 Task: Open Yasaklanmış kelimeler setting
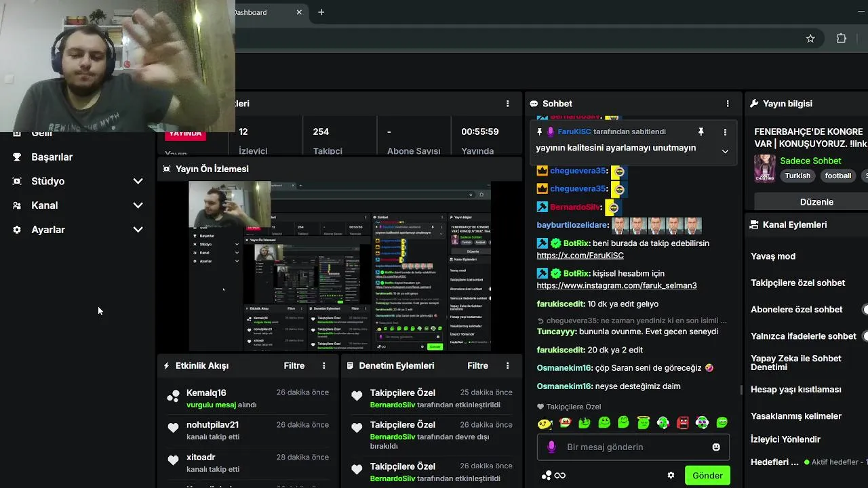tap(796, 415)
